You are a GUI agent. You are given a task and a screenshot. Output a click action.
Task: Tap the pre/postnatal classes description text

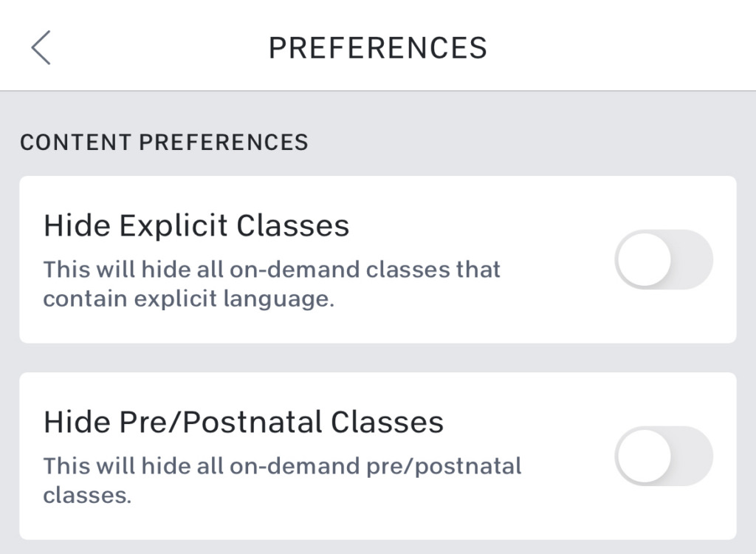[x=283, y=480]
